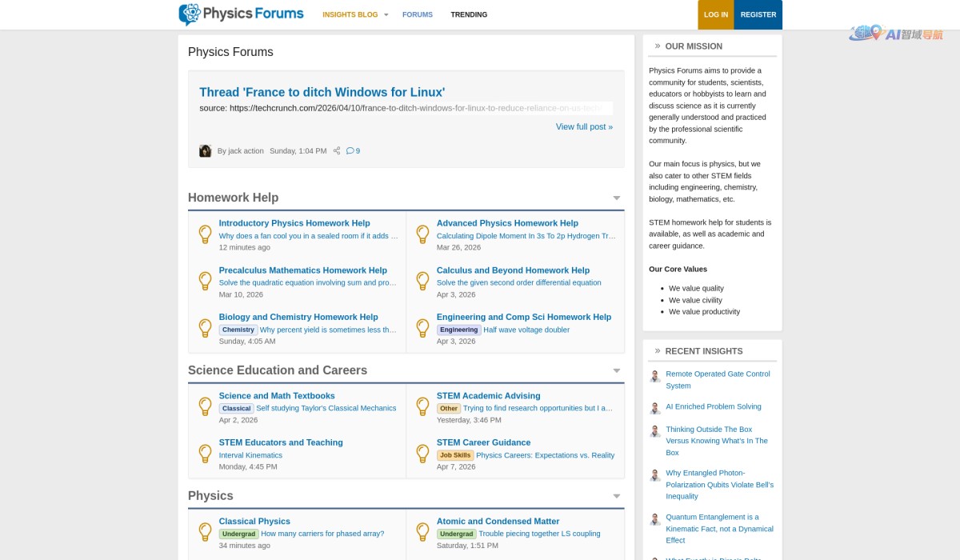The image size is (960, 560).
Task: Click the share icon on featured thread
Action: (x=337, y=150)
